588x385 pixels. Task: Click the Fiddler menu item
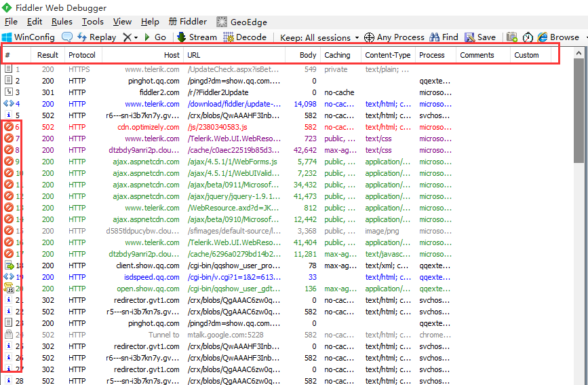[187, 22]
